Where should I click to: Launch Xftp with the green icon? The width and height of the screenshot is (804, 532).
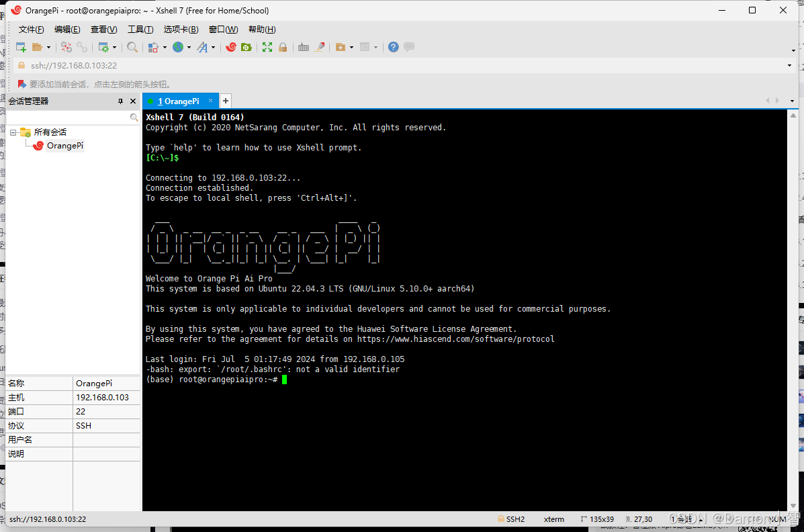247,47
